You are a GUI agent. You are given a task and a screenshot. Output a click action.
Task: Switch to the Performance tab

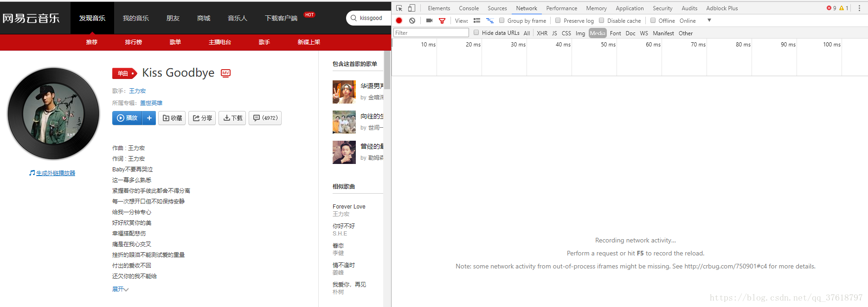pyautogui.click(x=561, y=8)
